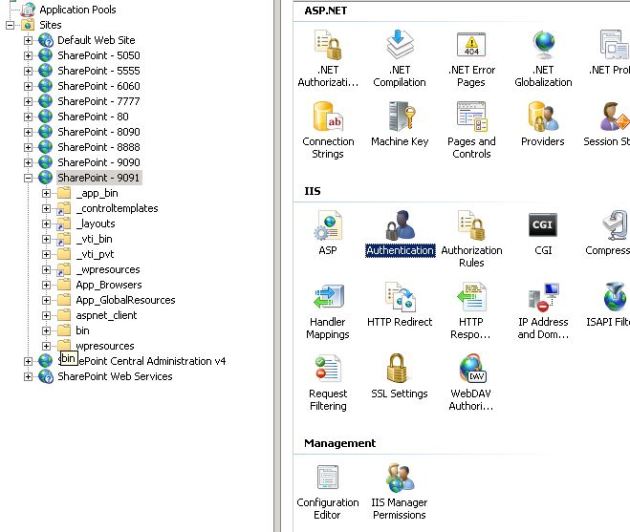Open Authorization Rules under IIS
The width and height of the screenshot is (630, 532).
tap(472, 239)
